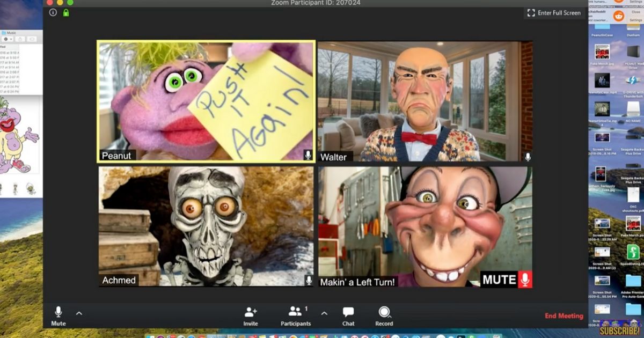Click the Reddit notification icon
Viewport: 644px width, 338px height.
tap(618, 16)
